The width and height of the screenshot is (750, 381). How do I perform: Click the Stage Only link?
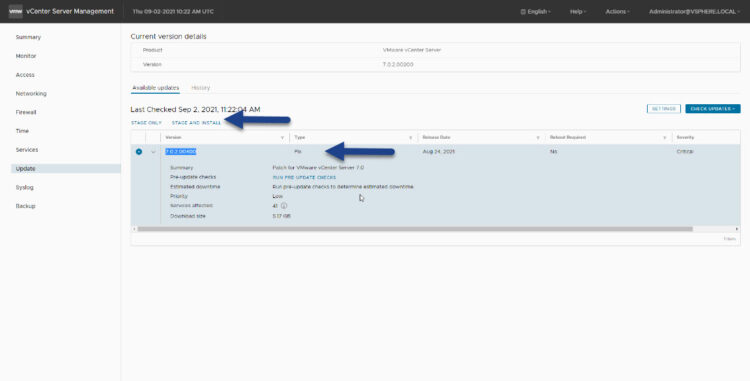click(146, 123)
